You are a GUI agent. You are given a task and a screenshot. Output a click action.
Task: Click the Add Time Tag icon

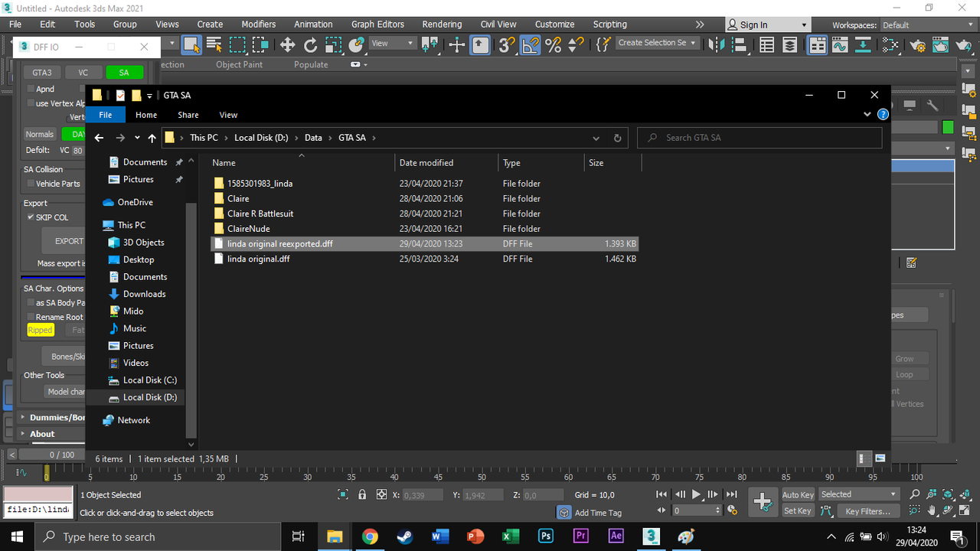point(564,512)
